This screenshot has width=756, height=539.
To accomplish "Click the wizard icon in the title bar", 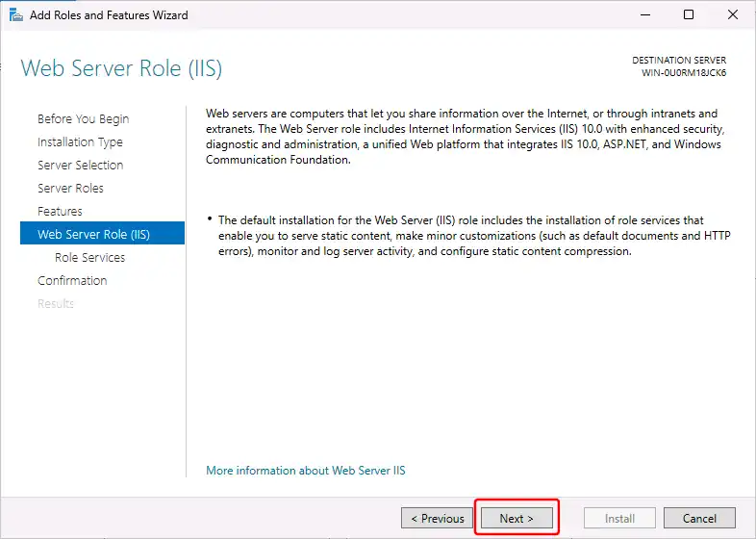I will pyautogui.click(x=15, y=15).
